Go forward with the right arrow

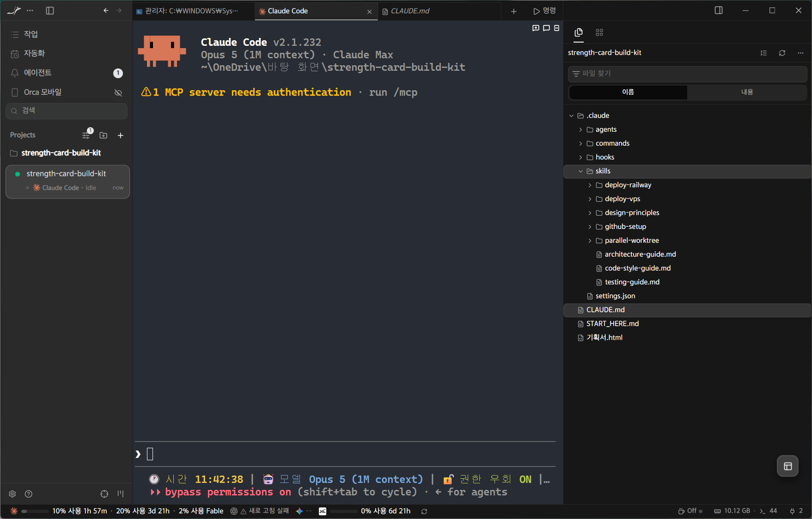[119, 11]
